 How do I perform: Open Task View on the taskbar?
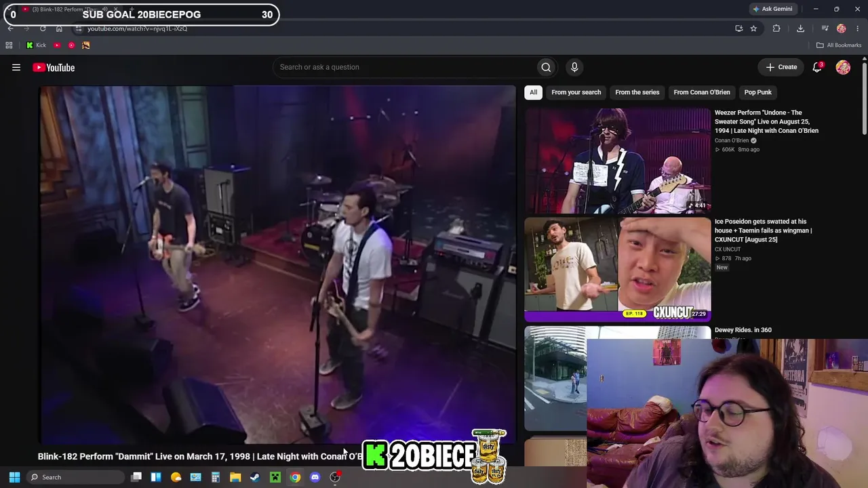pyautogui.click(x=136, y=477)
